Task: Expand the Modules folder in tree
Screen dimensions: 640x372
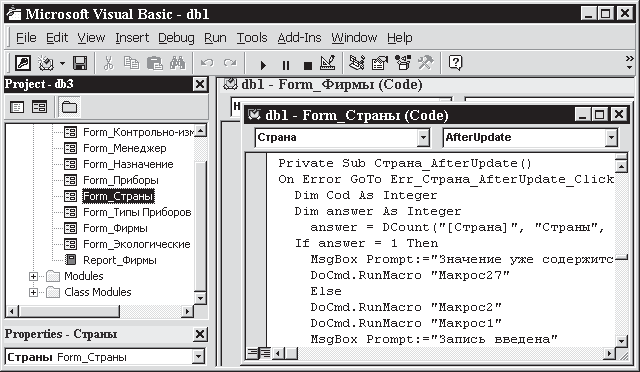Action: pos(33,276)
